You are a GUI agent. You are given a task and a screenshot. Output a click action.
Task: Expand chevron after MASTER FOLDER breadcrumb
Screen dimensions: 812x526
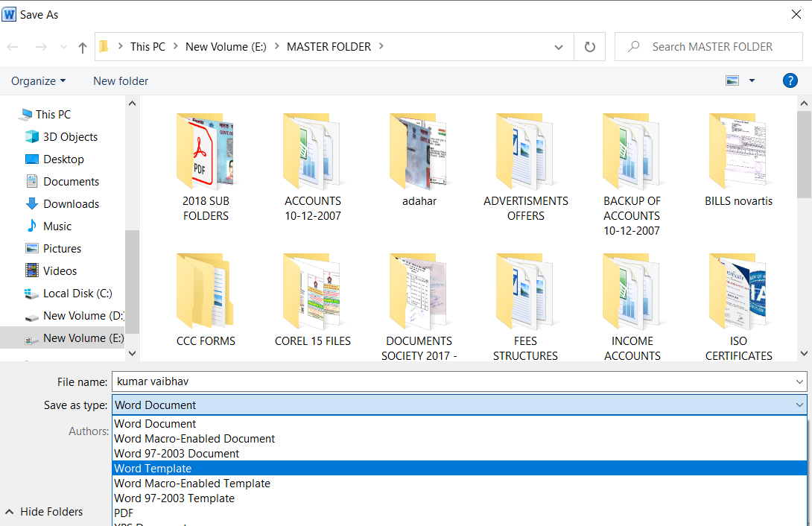381,46
